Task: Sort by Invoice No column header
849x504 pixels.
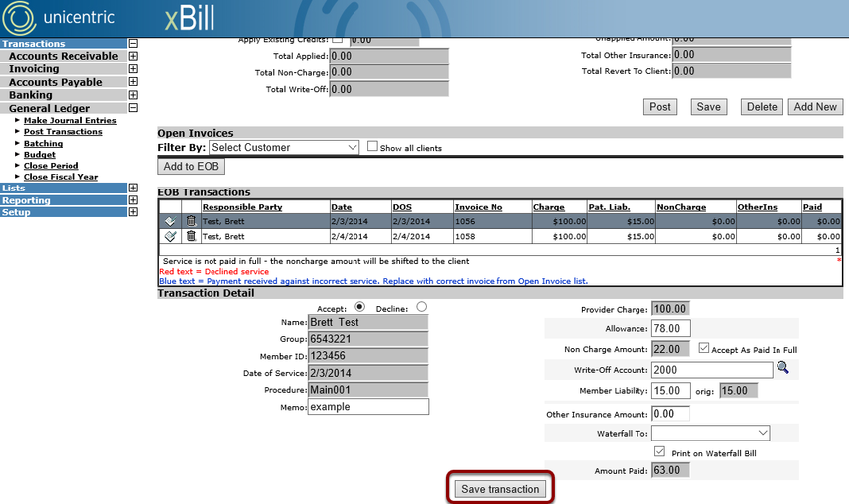Action: tap(479, 207)
